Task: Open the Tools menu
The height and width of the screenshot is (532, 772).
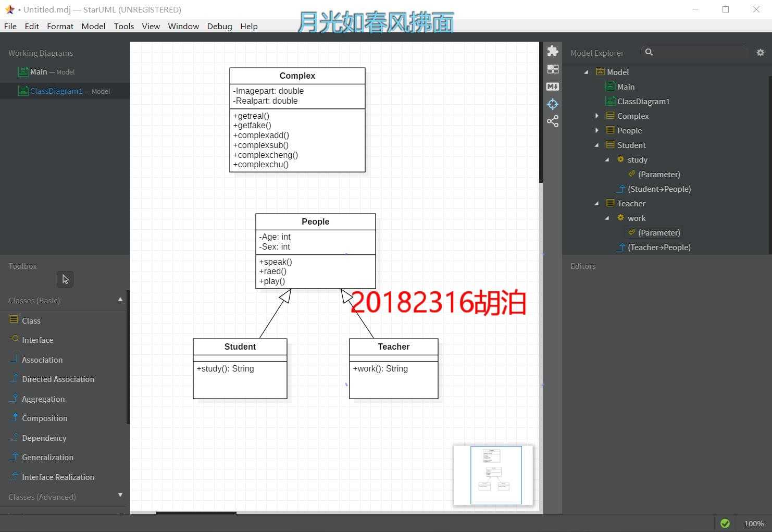Action: pos(124,26)
